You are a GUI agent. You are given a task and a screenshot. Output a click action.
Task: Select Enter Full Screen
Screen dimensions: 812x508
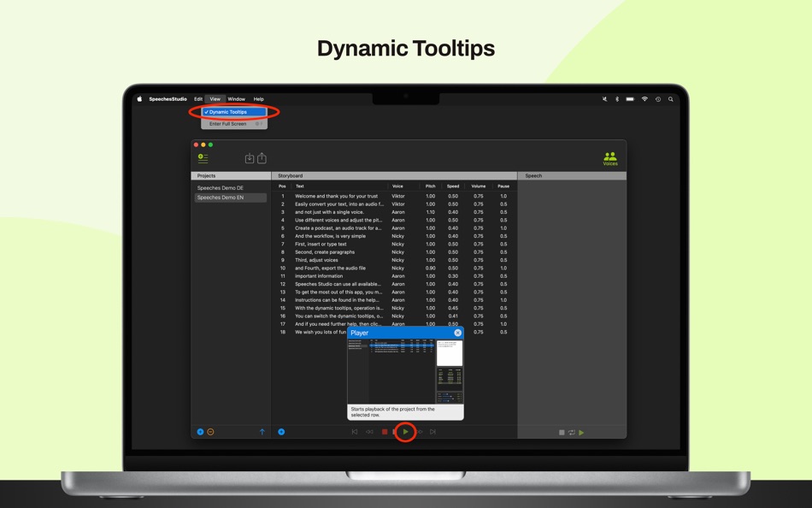click(227, 122)
